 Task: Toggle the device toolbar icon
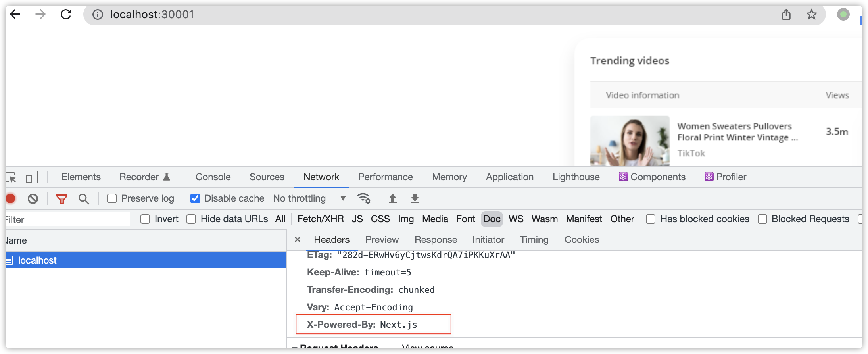pyautogui.click(x=32, y=177)
